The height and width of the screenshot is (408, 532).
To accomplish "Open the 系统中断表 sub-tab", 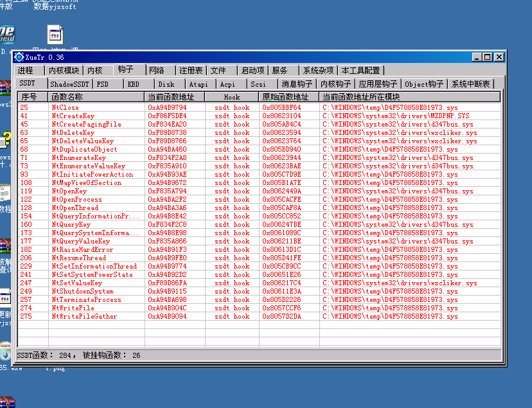I will [470, 84].
